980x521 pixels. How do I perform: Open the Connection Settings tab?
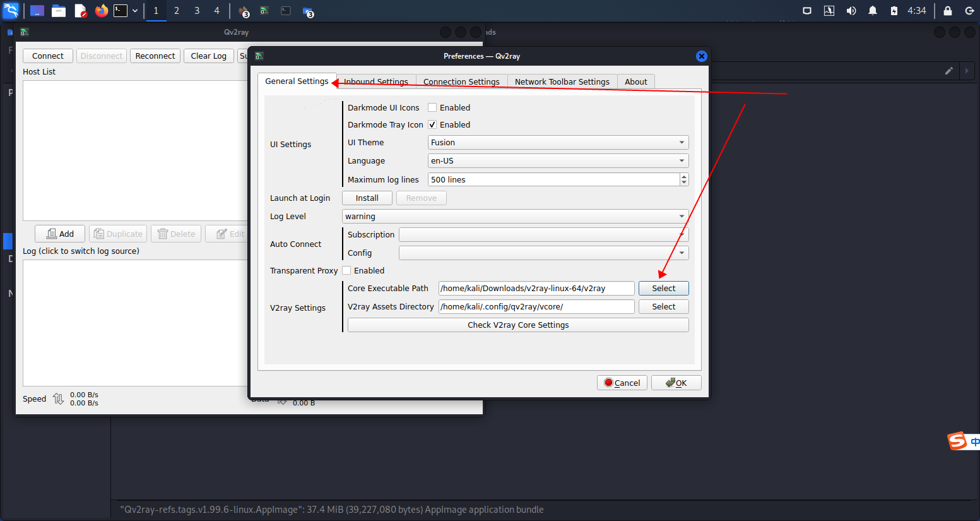pos(461,81)
